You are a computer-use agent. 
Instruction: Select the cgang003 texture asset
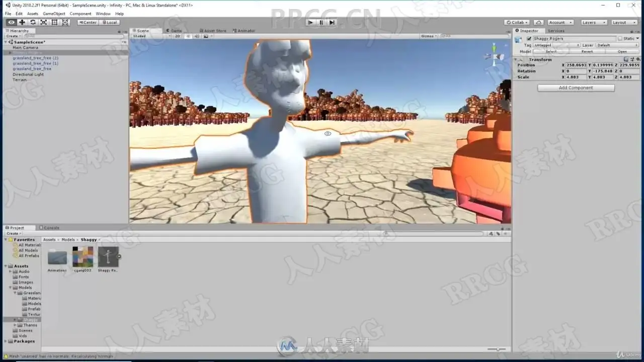point(83,256)
